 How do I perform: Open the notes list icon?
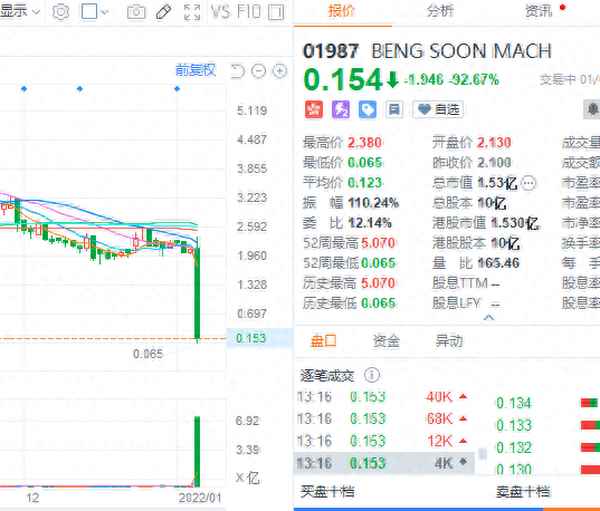(394, 110)
